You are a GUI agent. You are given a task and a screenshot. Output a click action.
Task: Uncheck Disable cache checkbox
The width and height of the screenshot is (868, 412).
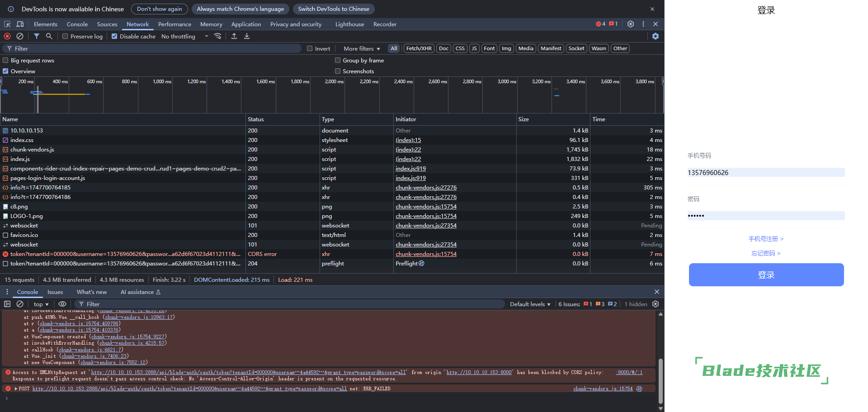114,36
